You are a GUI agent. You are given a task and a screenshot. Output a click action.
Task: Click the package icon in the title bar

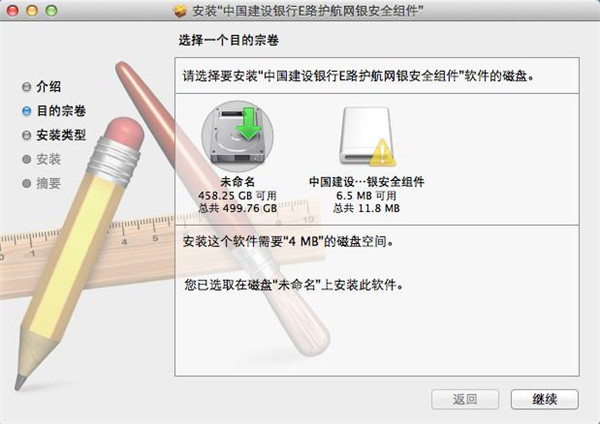point(180,11)
